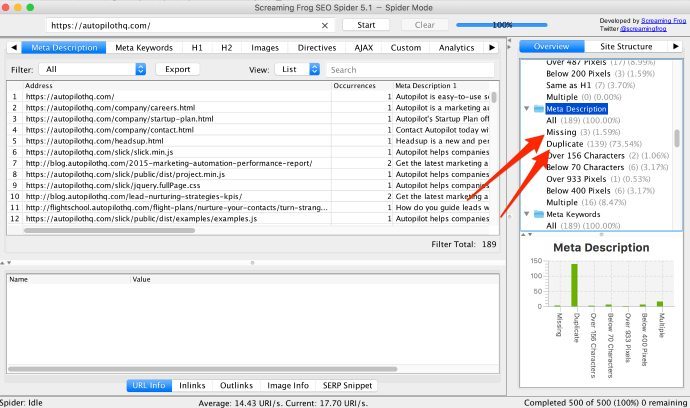
Task: Open the Screaming Frog developer link
Action: coord(664,21)
